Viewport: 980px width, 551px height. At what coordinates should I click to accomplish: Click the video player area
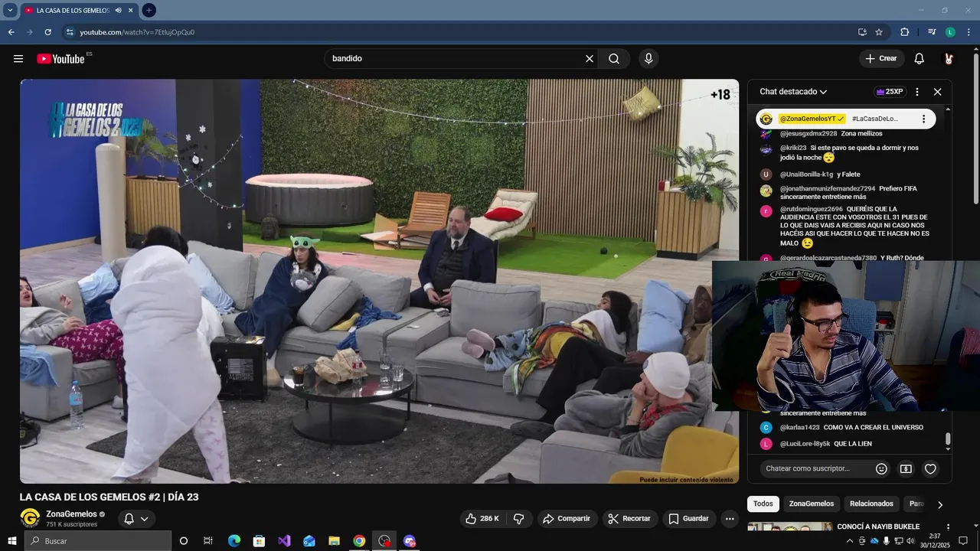(379, 281)
